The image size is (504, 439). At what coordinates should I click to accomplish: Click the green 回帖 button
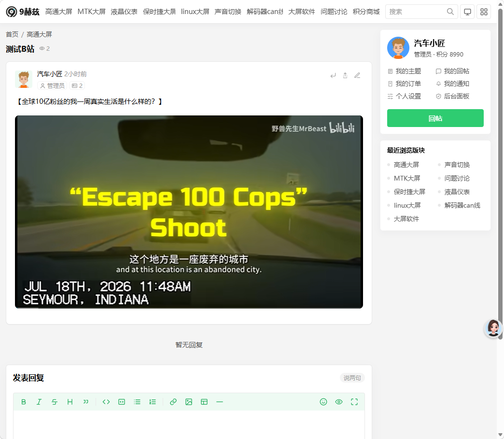[435, 118]
